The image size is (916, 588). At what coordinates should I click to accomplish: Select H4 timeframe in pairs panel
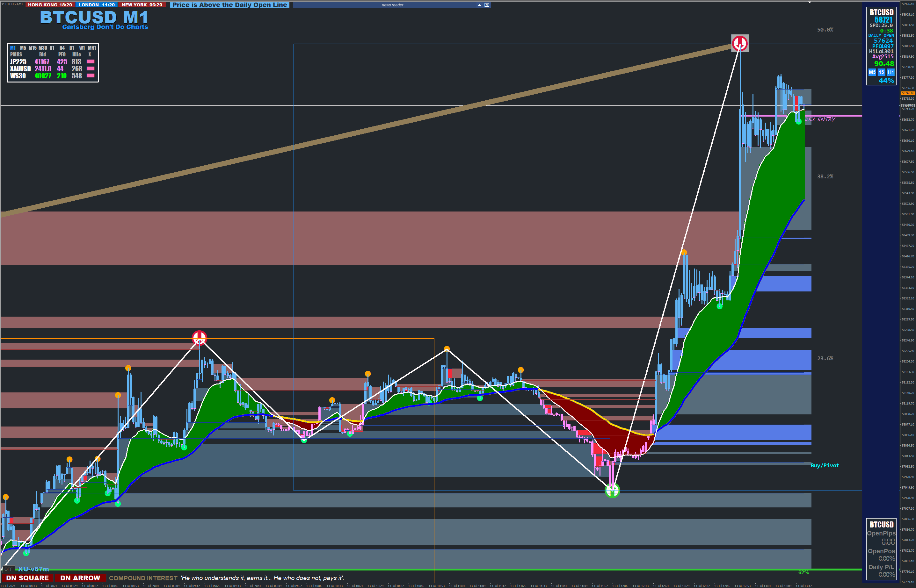[x=62, y=48]
